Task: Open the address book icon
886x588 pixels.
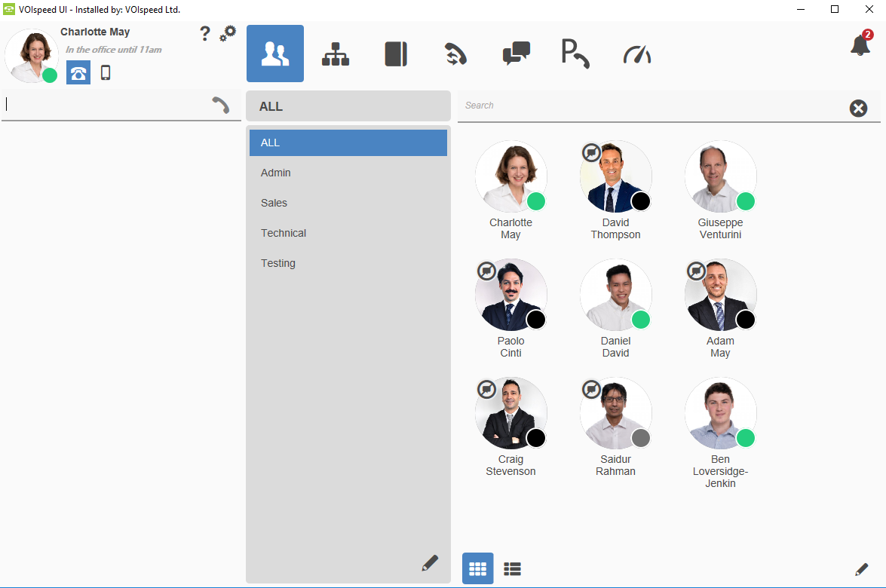Action: click(395, 53)
